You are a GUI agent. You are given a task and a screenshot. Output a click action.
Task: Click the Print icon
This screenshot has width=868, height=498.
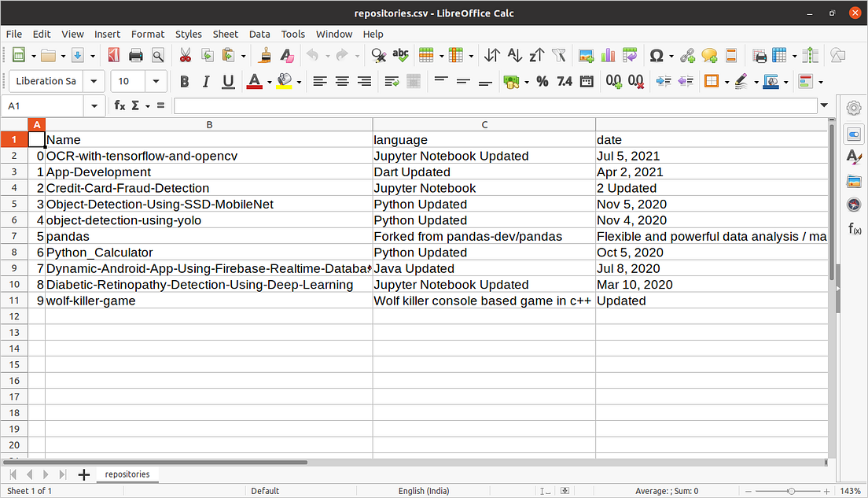135,55
